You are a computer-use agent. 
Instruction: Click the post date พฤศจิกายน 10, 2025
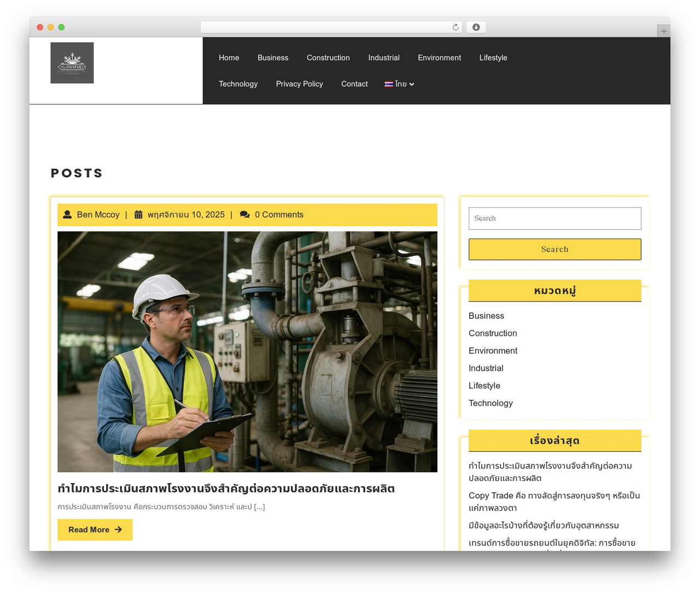186,214
